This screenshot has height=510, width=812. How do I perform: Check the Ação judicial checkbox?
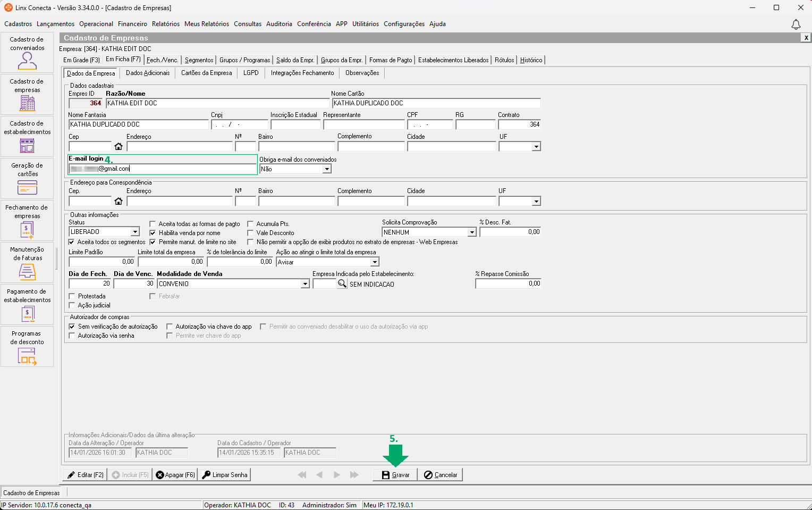click(x=72, y=305)
